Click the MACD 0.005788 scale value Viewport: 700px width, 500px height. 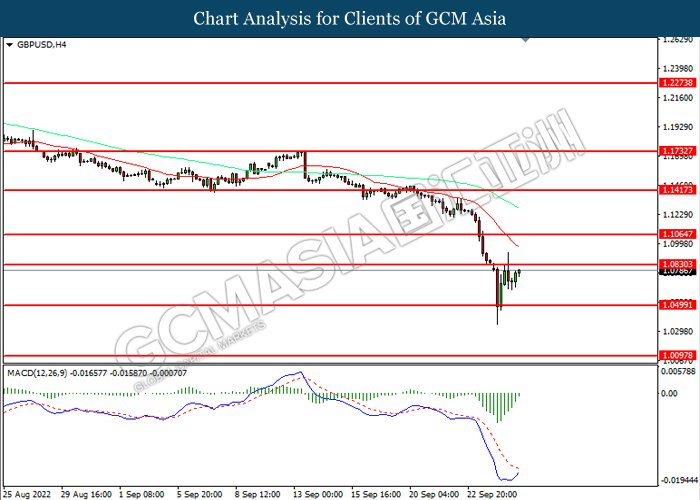pyautogui.click(x=678, y=371)
